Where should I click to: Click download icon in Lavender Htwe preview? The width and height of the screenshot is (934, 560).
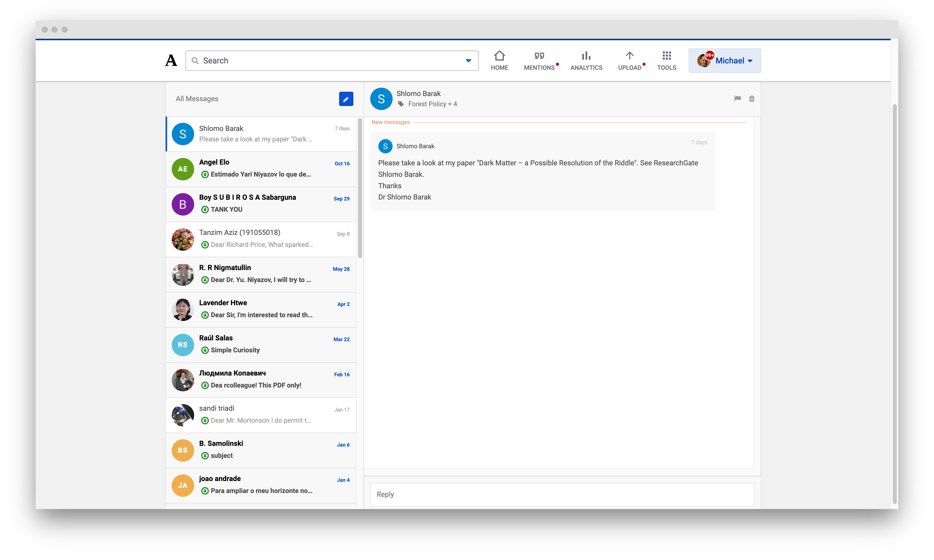click(x=205, y=315)
